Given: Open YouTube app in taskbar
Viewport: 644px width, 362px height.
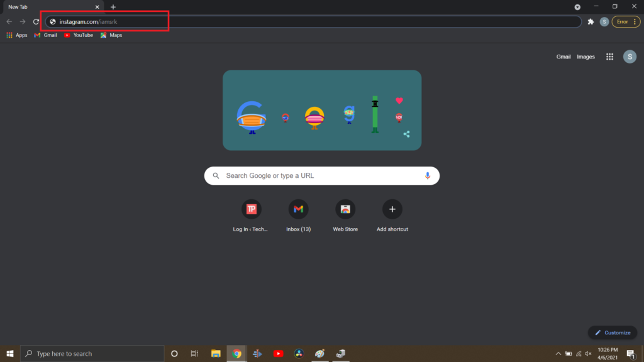Looking at the screenshot, I should [x=278, y=353].
